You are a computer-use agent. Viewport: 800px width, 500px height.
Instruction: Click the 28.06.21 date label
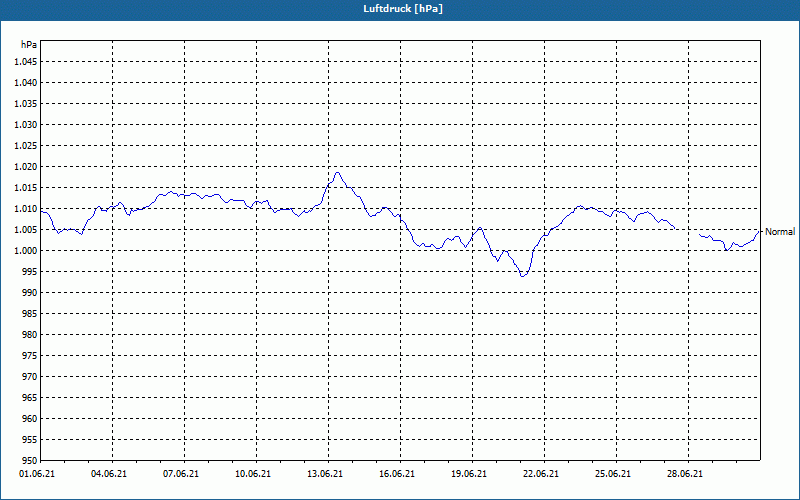(685, 474)
